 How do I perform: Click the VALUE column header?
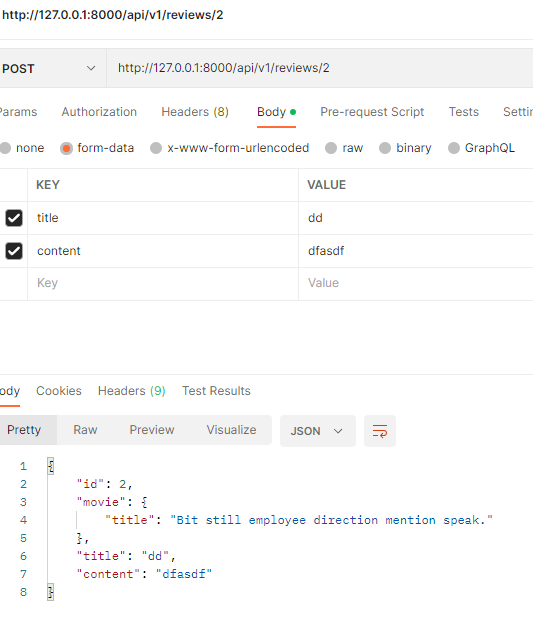pyautogui.click(x=326, y=185)
